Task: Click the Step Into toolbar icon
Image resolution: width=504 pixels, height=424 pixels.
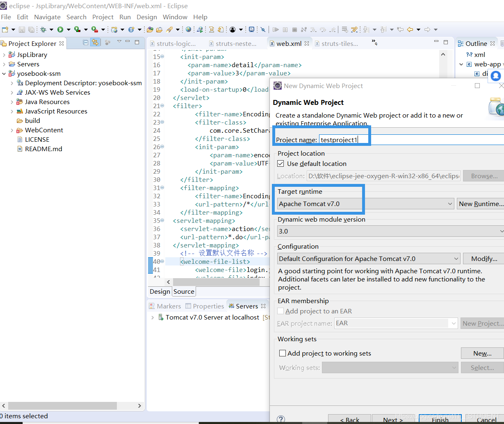Action: pos(313,29)
